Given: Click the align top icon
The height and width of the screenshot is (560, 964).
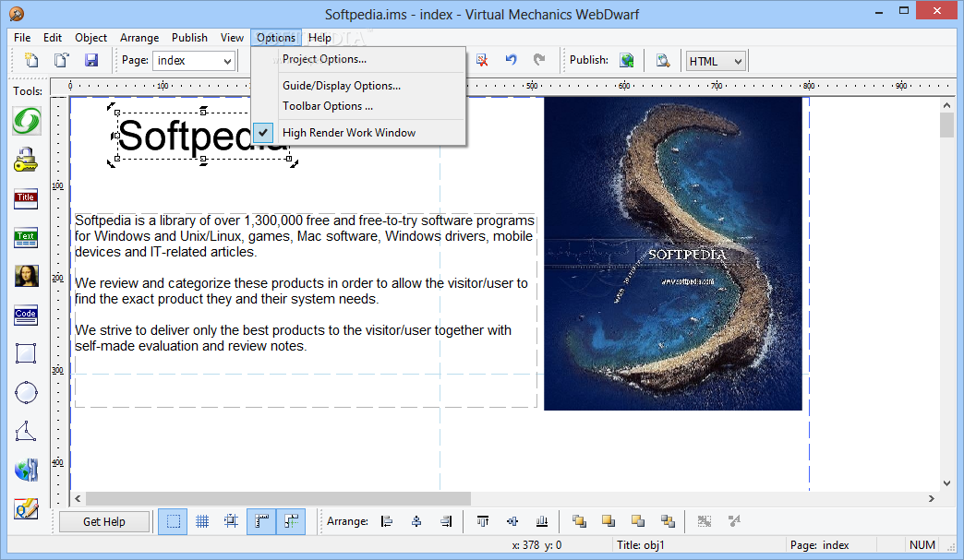Looking at the screenshot, I should (483, 521).
